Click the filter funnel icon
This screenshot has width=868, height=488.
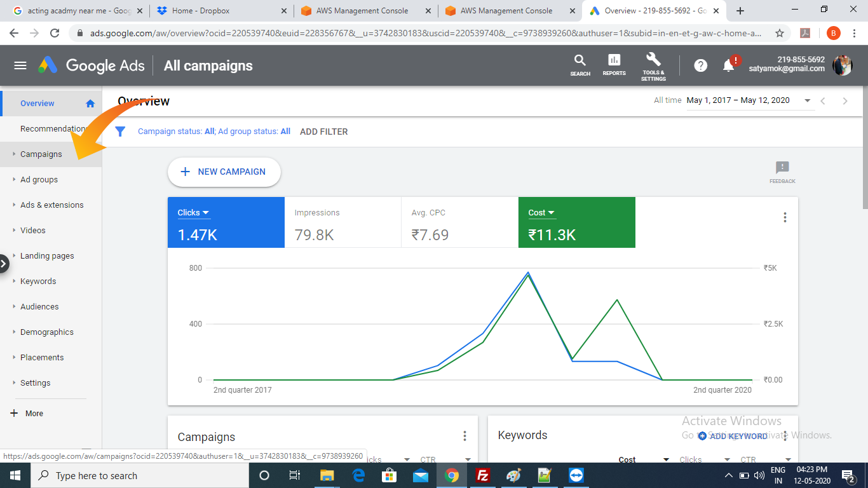[120, 132]
